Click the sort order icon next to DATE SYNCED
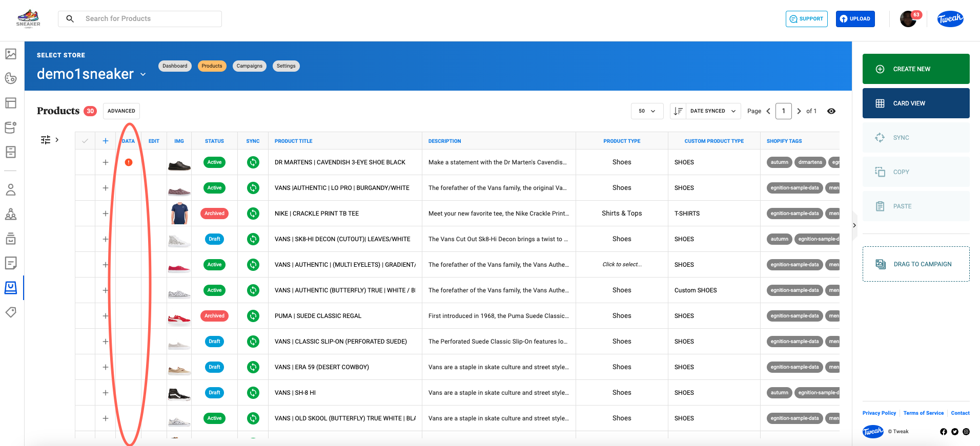The height and width of the screenshot is (446, 980). pos(678,111)
